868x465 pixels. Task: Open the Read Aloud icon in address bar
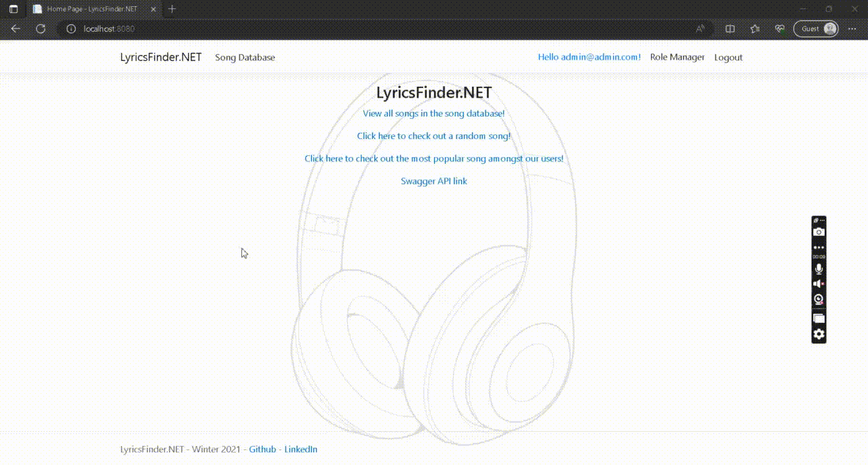point(701,28)
